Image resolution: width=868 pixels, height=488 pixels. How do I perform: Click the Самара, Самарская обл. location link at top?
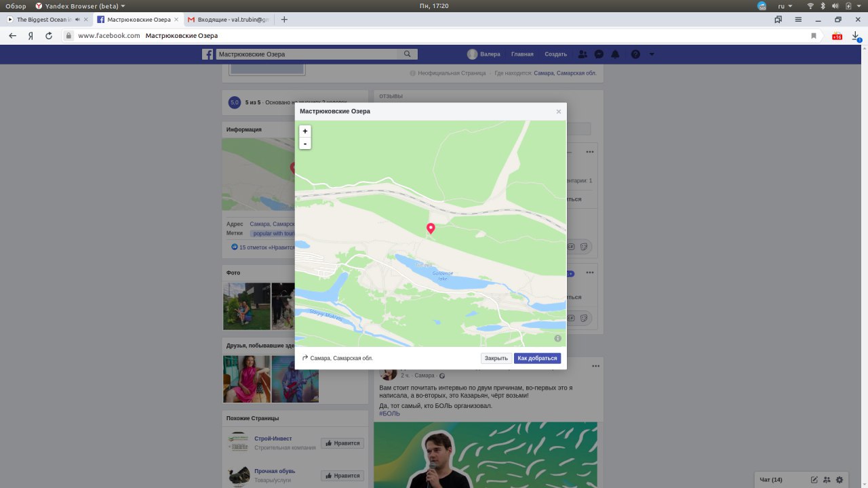pos(565,73)
